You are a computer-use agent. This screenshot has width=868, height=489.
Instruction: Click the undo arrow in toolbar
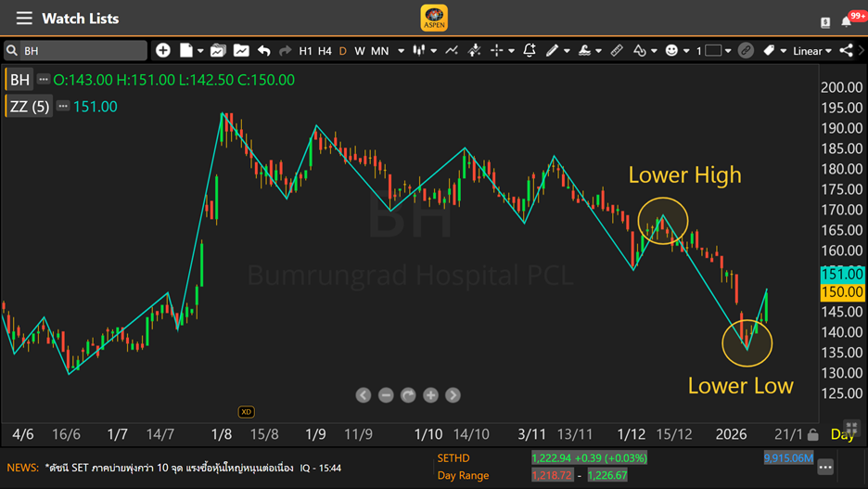[264, 51]
